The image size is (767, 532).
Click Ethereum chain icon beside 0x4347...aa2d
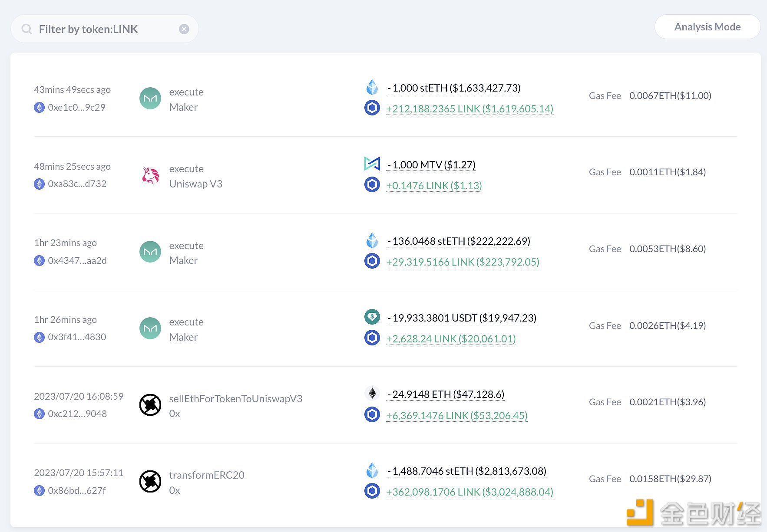coord(39,260)
